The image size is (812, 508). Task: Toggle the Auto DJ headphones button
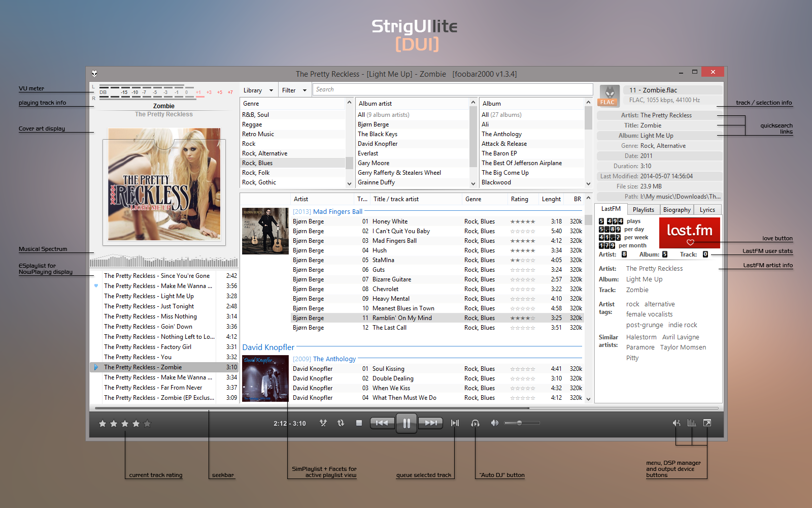pos(475,423)
